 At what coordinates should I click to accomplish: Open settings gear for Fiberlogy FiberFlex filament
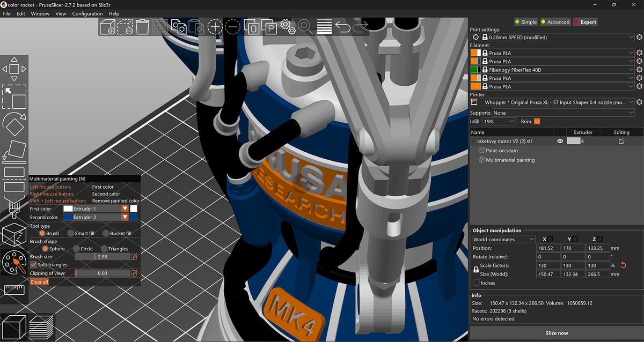click(639, 70)
